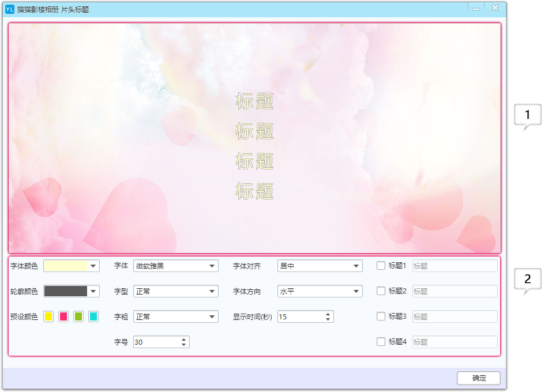Open the 轮廓颜色 color dropdown

[x=72, y=291]
